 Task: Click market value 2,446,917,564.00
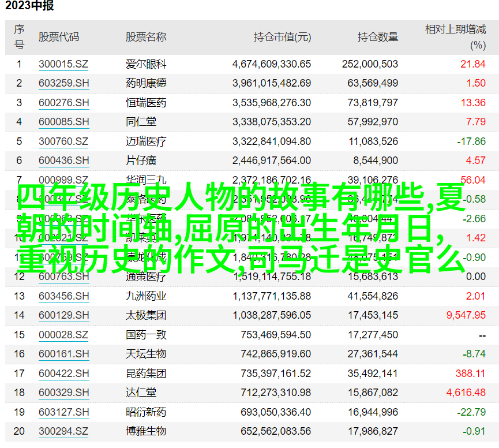[x=272, y=160]
